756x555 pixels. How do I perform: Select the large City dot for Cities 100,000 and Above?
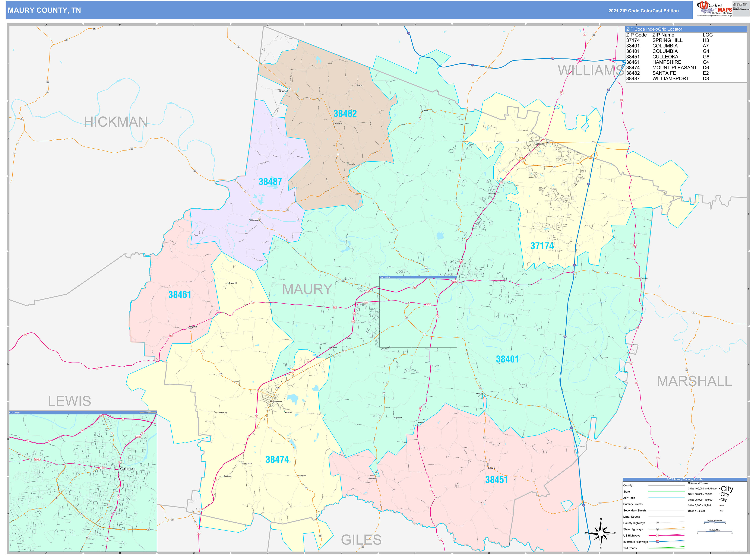point(720,489)
